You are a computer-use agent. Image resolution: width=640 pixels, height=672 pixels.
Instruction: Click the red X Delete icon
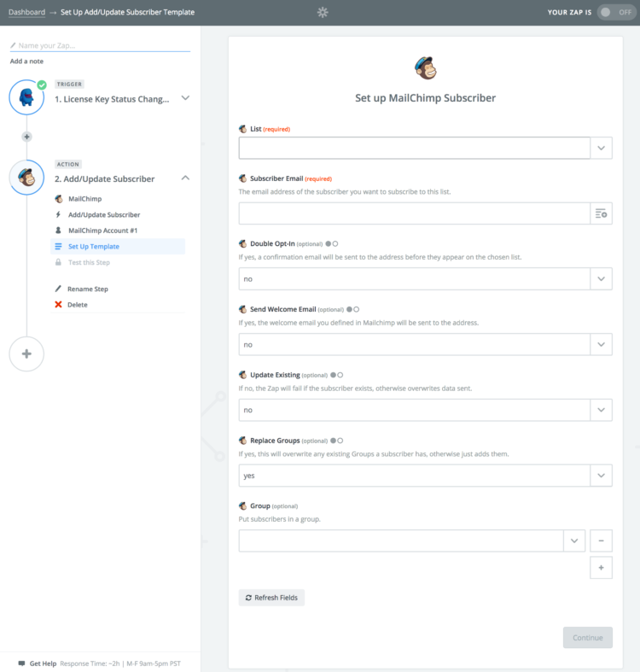pos(58,304)
